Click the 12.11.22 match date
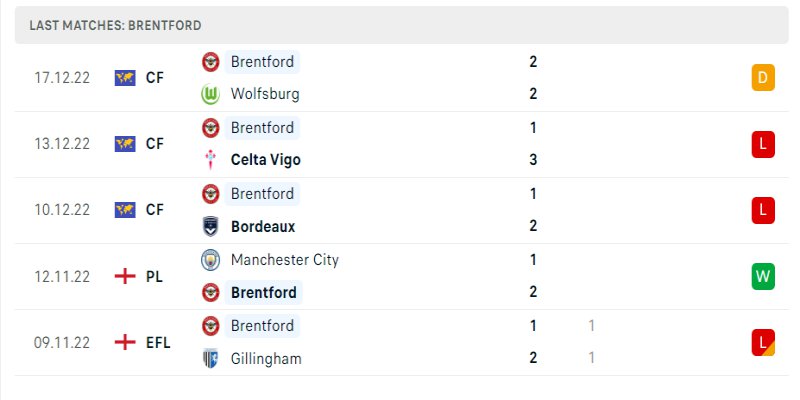 pyautogui.click(x=62, y=276)
